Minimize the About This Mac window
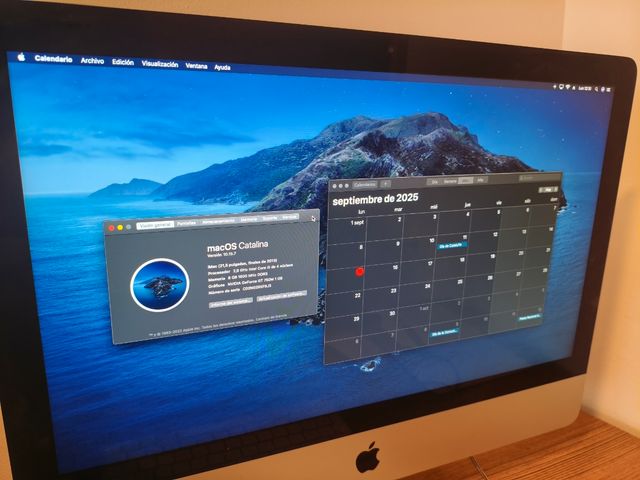 (120, 228)
